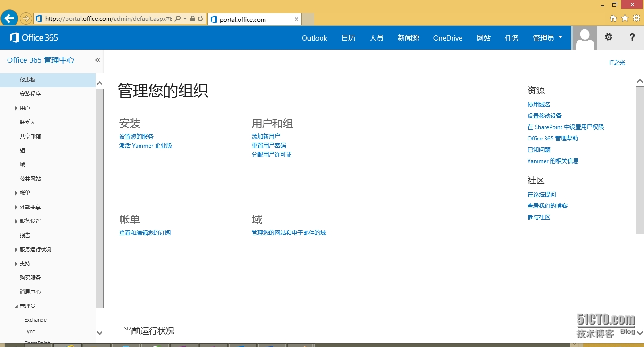Click the browser back arrow button
The height and width of the screenshot is (347, 644).
tap(9, 18)
